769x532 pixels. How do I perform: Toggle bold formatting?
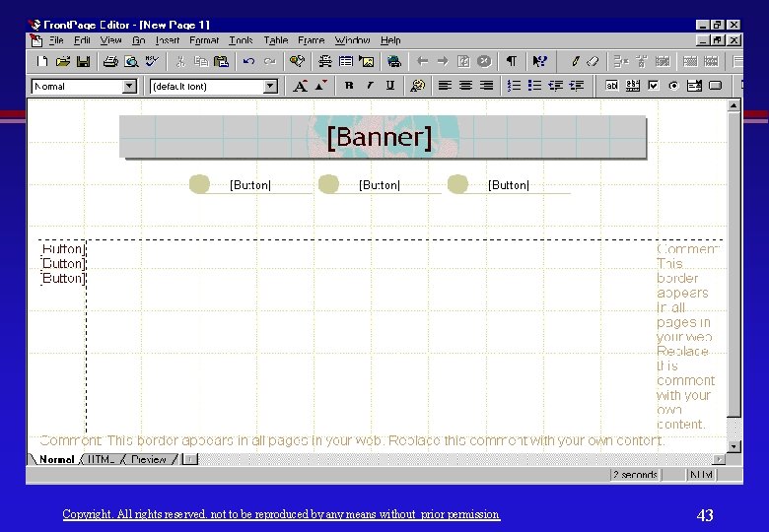[x=349, y=86]
